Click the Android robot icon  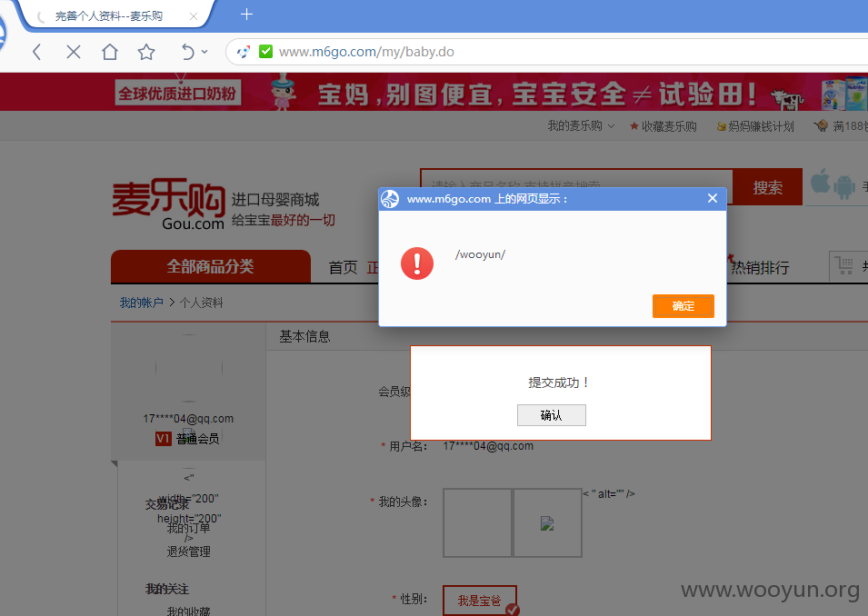click(x=844, y=186)
